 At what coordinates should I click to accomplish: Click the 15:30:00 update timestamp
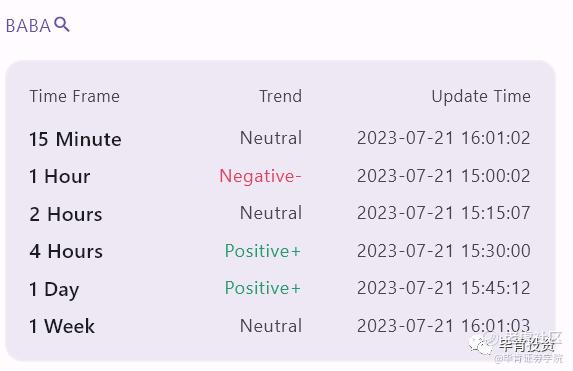(x=444, y=251)
